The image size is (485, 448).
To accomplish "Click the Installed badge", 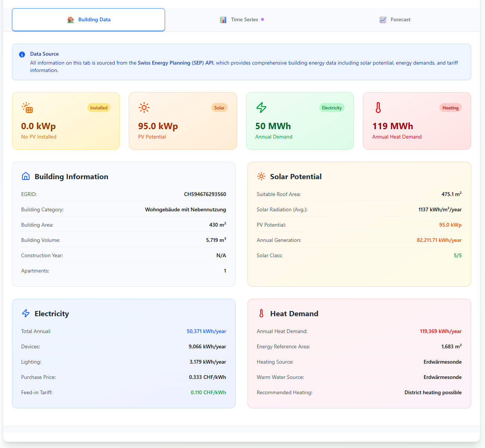I will [99, 108].
